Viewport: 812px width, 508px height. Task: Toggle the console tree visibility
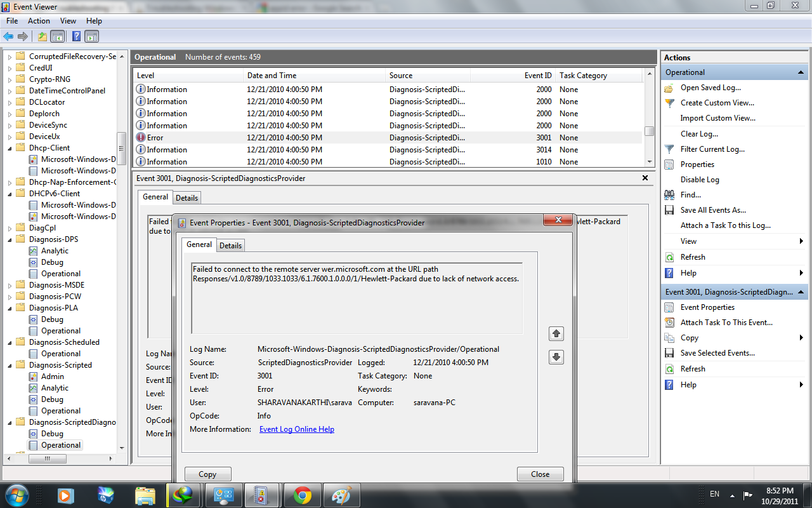58,36
